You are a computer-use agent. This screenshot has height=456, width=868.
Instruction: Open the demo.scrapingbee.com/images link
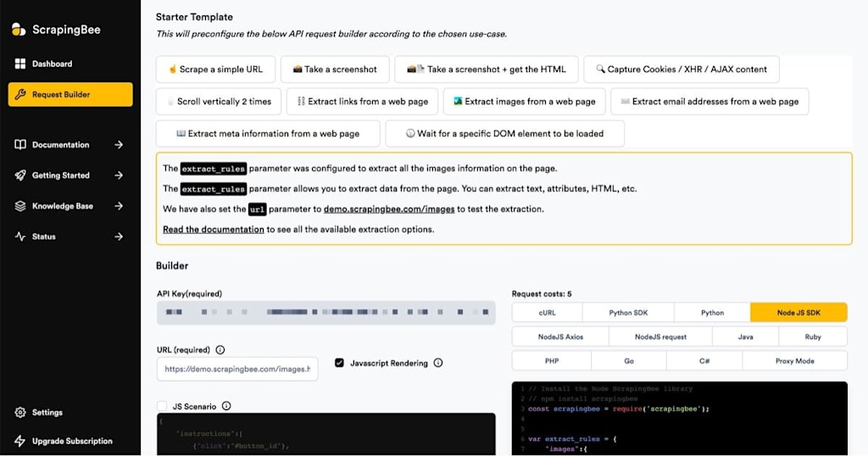(x=389, y=209)
